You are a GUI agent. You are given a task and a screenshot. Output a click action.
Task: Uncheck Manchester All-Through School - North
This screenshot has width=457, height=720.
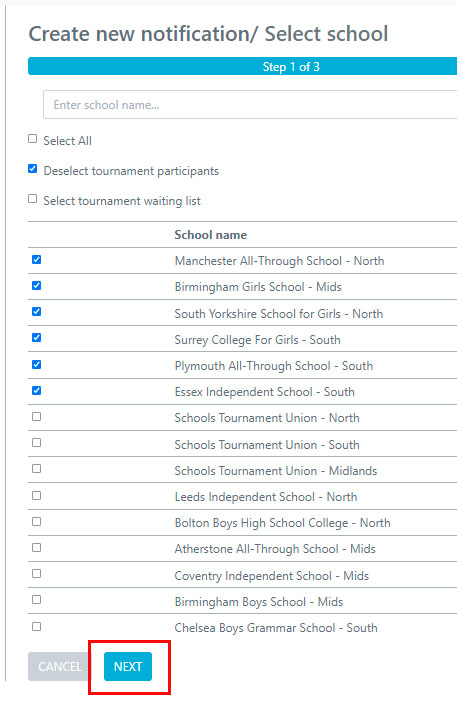(37, 259)
